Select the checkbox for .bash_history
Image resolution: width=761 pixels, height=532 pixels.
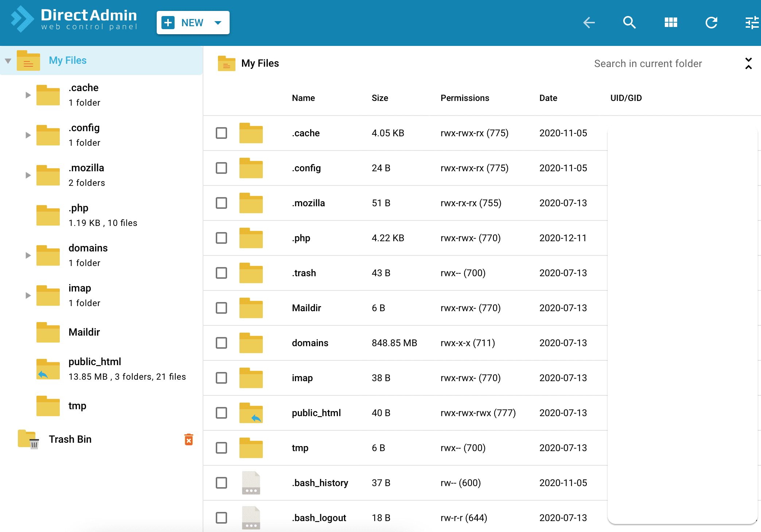click(221, 482)
